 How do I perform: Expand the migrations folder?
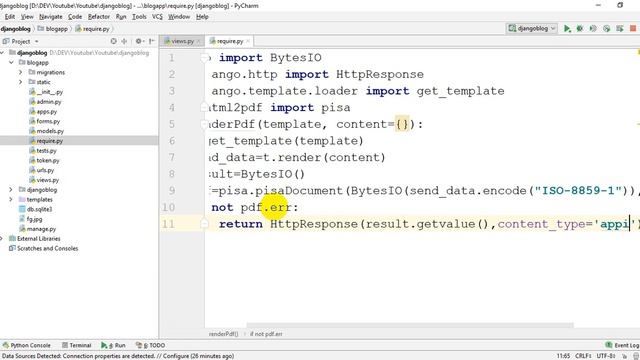pos(20,72)
